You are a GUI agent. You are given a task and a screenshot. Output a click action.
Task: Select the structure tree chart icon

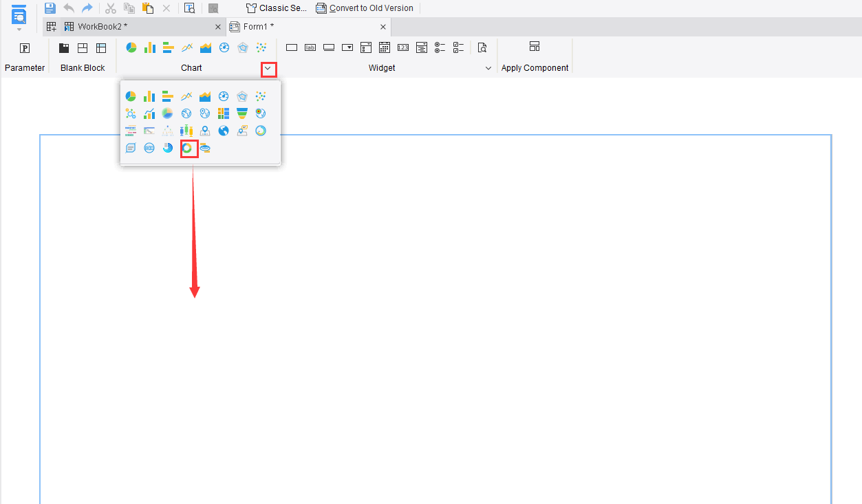pos(168,131)
